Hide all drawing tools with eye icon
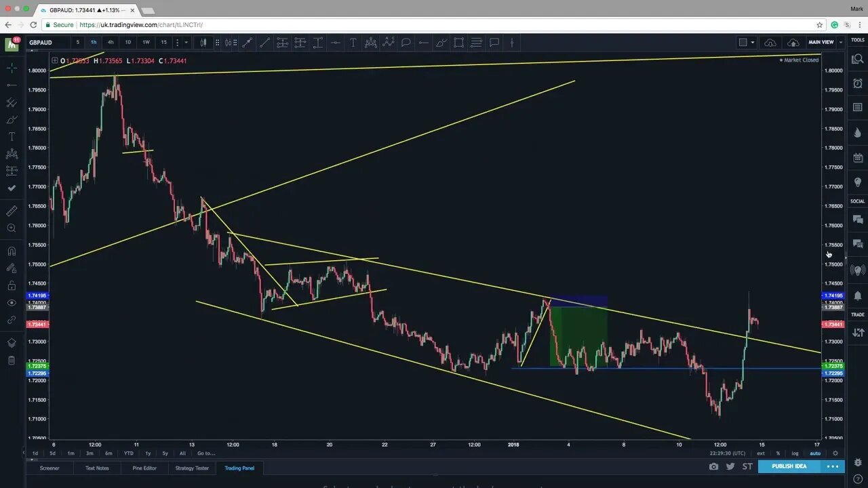Image resolution: width=868 pixels, height=488 pixels. click(x=12, y=303)
